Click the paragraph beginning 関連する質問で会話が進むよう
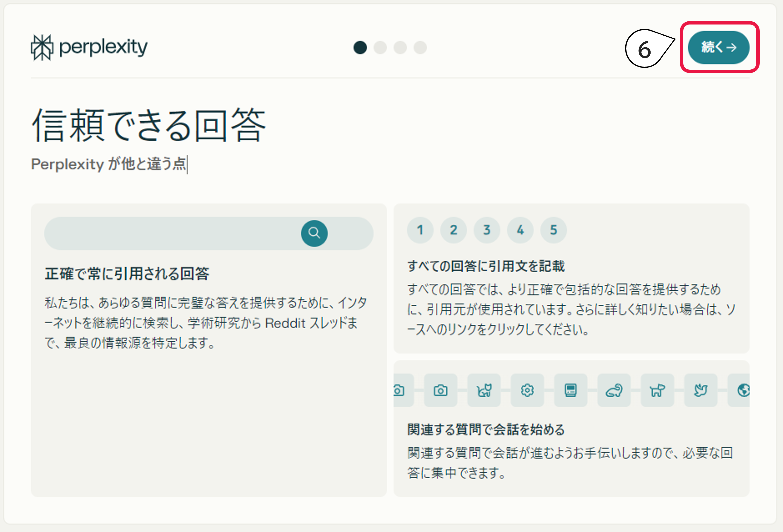This screenshot has width=783, height=532. point(570,463)
